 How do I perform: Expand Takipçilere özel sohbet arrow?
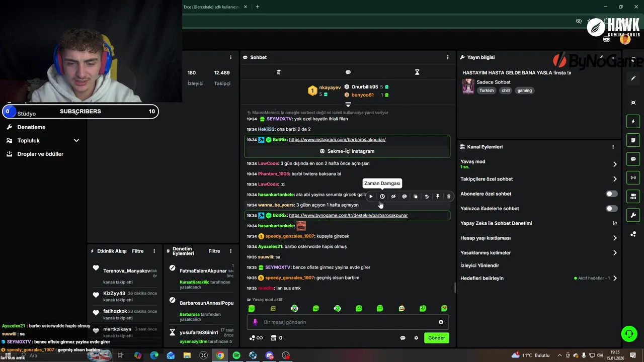tap(615, 179)
